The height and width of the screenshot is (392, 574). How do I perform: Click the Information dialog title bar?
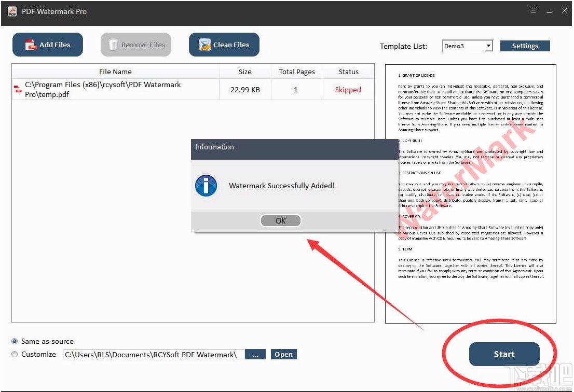[x=295, y=149]
